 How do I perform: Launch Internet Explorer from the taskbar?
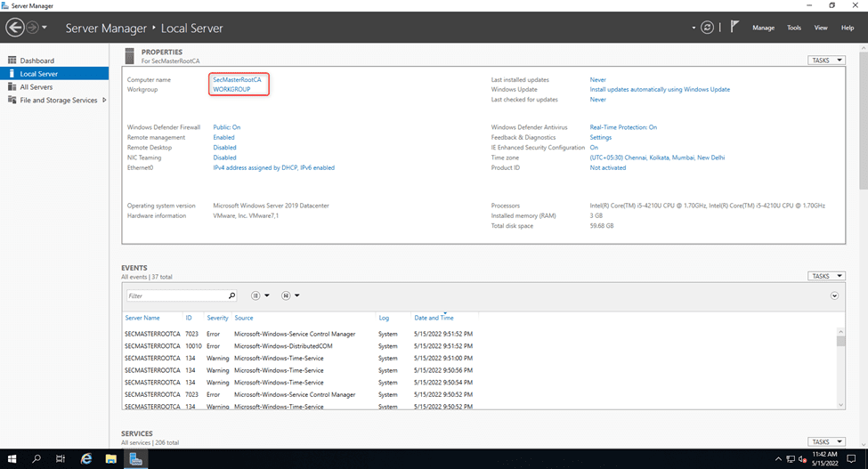tap(86, 459)
